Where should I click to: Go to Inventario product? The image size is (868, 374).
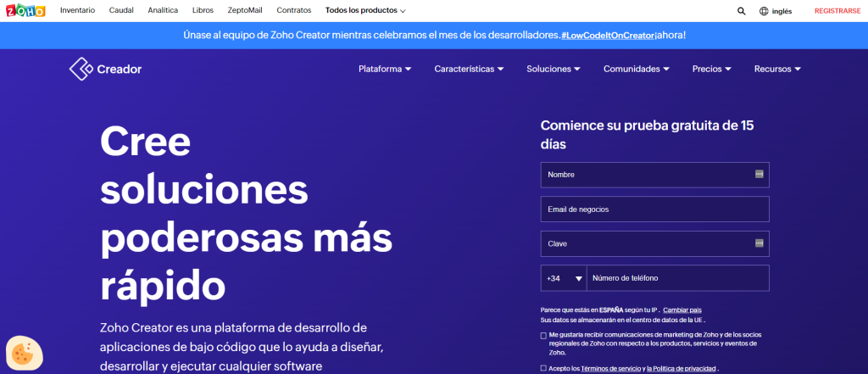(x=77, y=10)
